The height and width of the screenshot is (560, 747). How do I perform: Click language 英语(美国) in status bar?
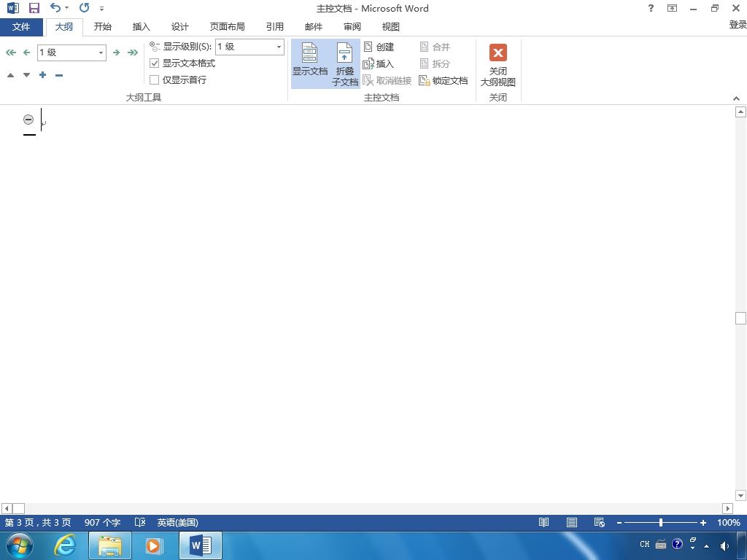coord(178,522)
